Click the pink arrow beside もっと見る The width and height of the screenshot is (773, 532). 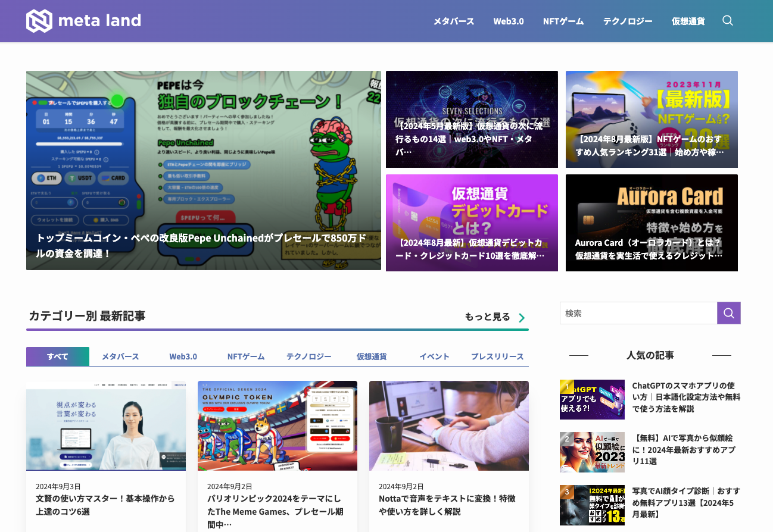coord(522,317)
